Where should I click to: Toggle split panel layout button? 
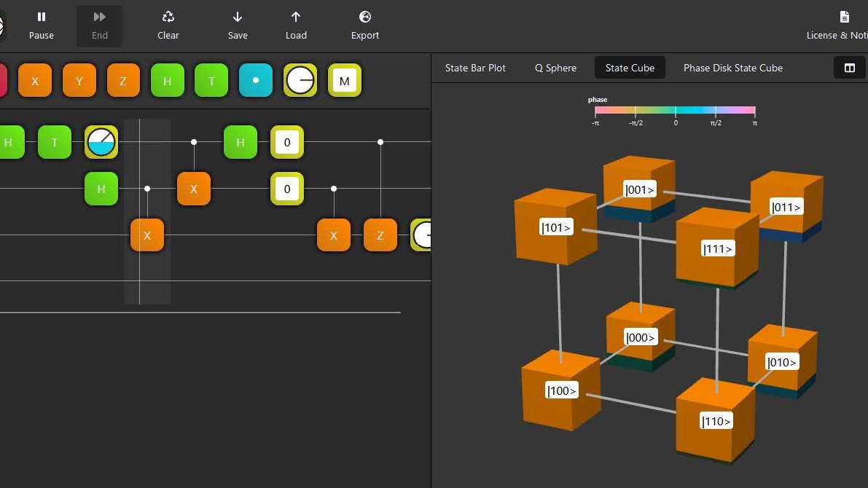850,68
